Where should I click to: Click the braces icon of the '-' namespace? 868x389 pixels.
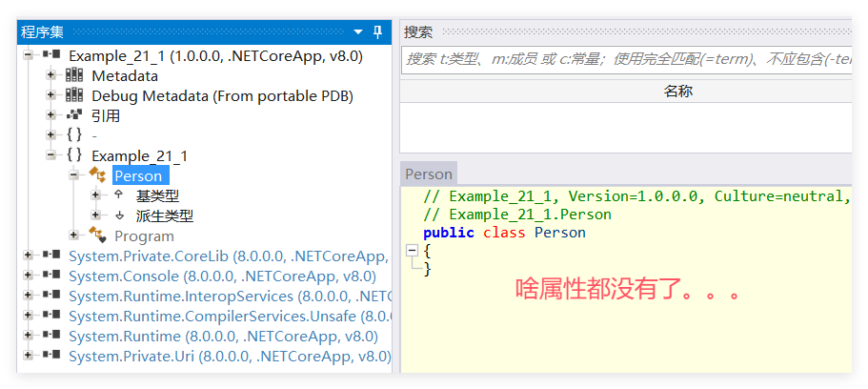pos(74,135)
